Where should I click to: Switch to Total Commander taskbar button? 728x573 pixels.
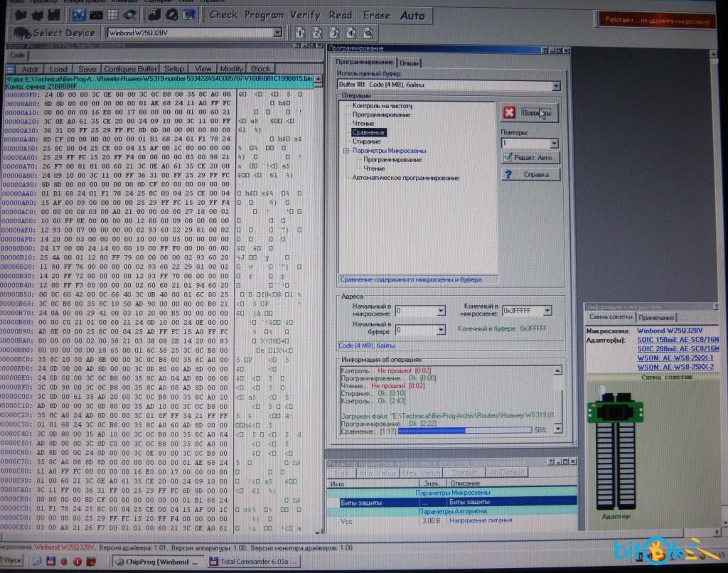tap(253, 562)
